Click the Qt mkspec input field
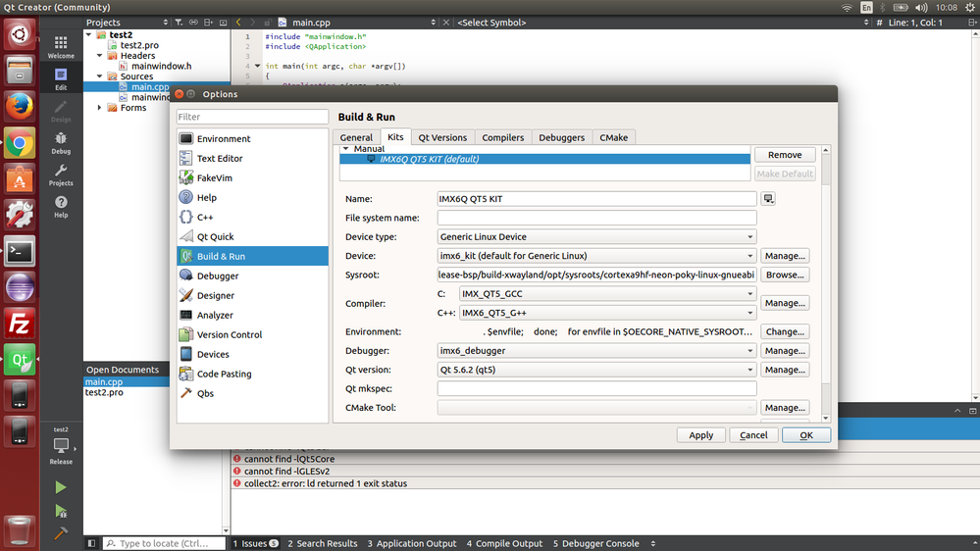 [596, 388]
